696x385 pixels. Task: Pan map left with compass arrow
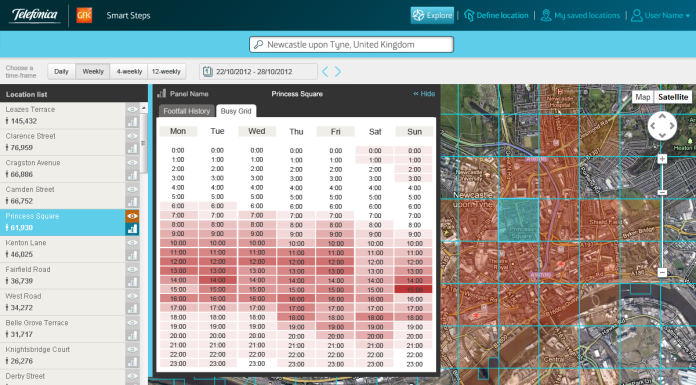(652, 126)
